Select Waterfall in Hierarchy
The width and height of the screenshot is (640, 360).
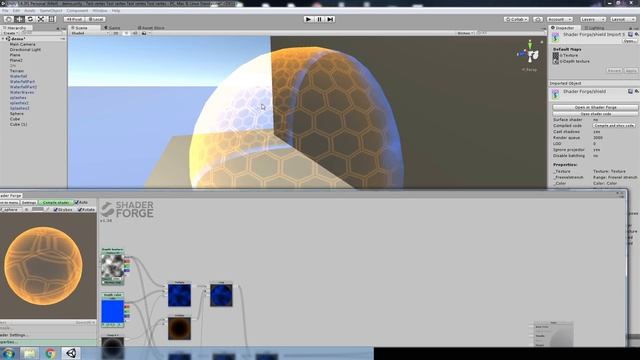click(x=18, y=76)
